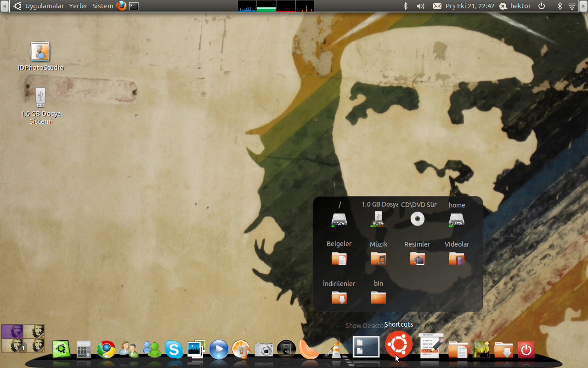Screen dimensions: 588x368
Task: Click the Ubuntu logo in top panel
Action: 17,6
